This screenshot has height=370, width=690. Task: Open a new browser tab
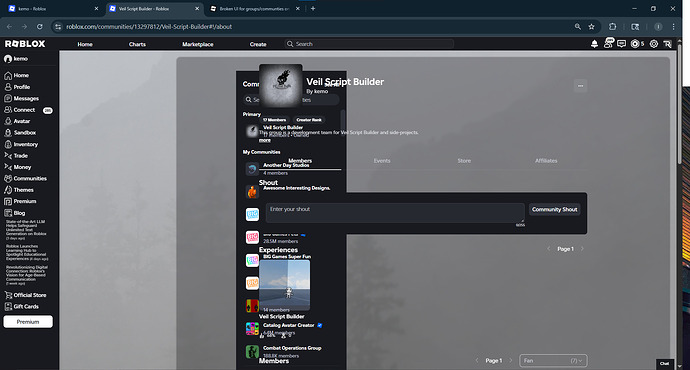[x=313, y=8]
